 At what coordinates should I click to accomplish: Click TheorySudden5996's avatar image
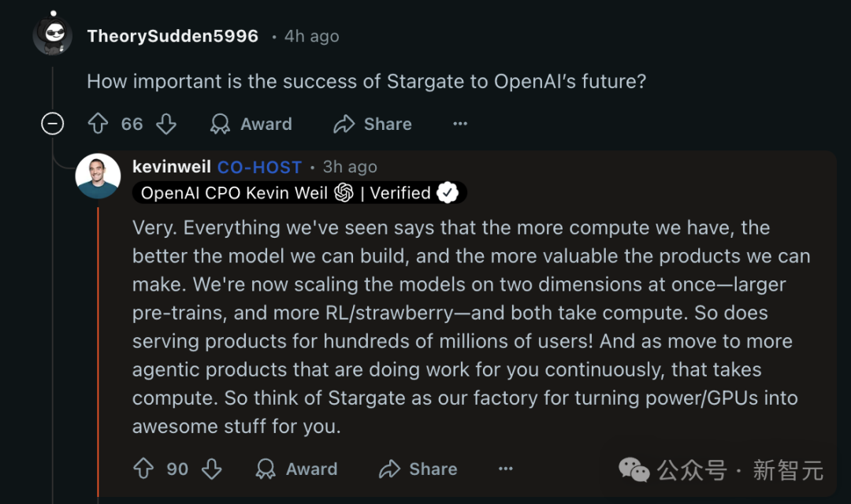[x=53, y=35]
